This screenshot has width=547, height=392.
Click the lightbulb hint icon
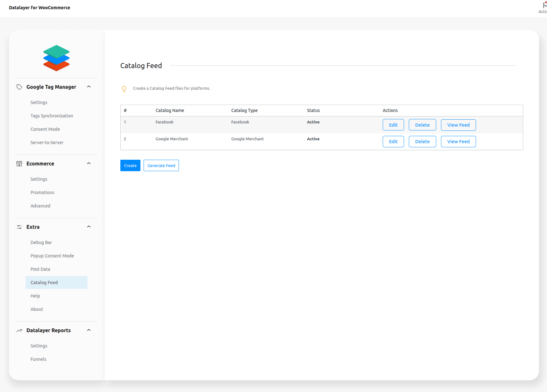coord(124,89)
